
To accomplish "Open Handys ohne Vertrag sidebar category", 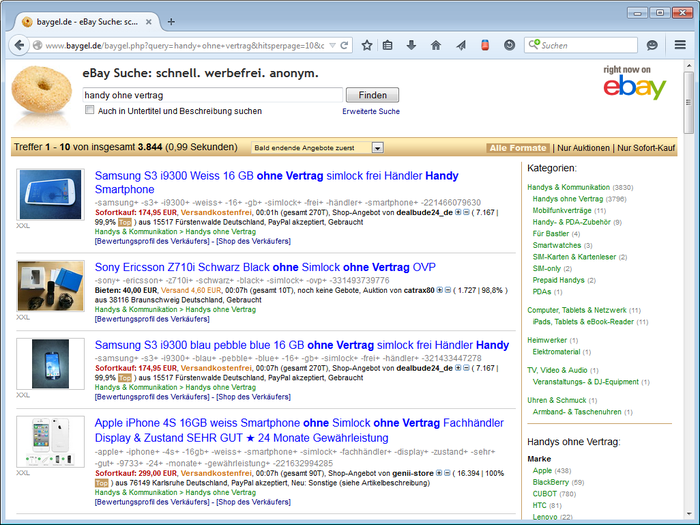I will (x=567, y=199).
